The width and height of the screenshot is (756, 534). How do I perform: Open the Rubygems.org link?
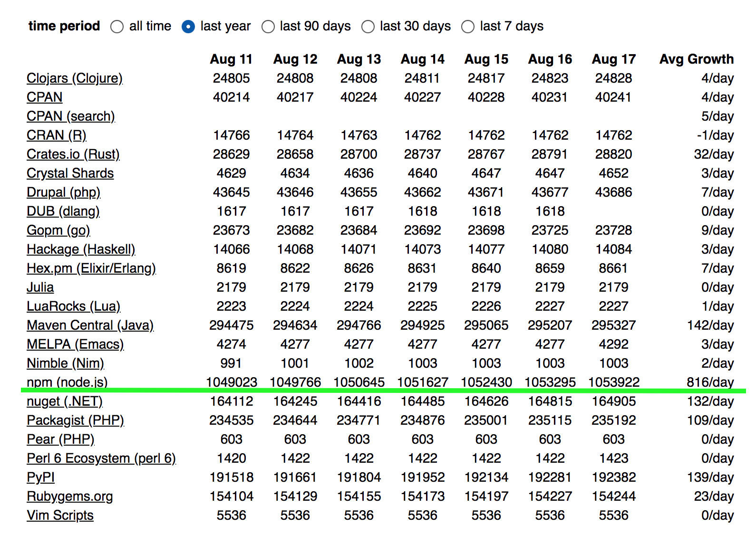70,496
